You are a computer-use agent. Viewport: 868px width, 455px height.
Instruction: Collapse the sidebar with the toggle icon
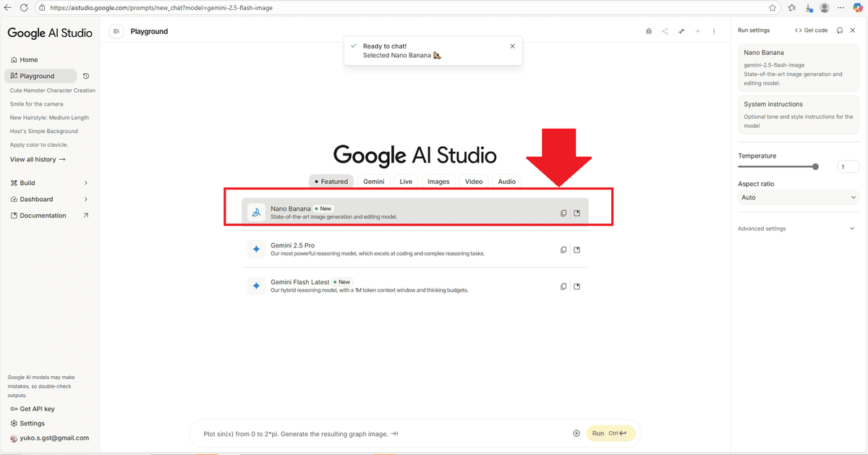[116, 31]
